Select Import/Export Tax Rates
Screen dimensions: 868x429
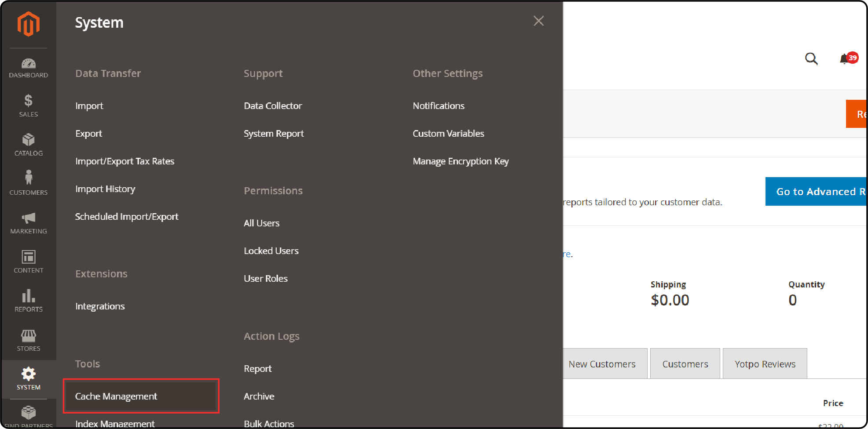coord(125,161)
